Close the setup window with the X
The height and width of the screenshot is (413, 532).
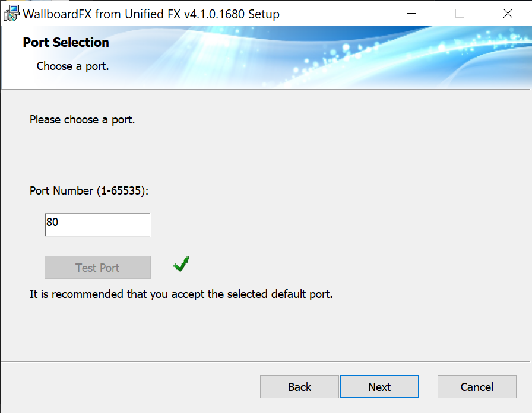(x=508, y=14)
